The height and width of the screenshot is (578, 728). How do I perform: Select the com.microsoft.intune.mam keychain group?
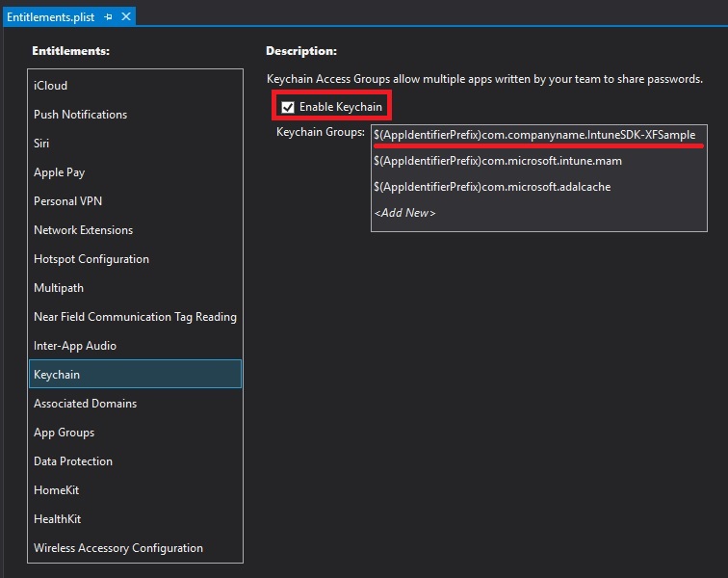[x=538, y=161]
